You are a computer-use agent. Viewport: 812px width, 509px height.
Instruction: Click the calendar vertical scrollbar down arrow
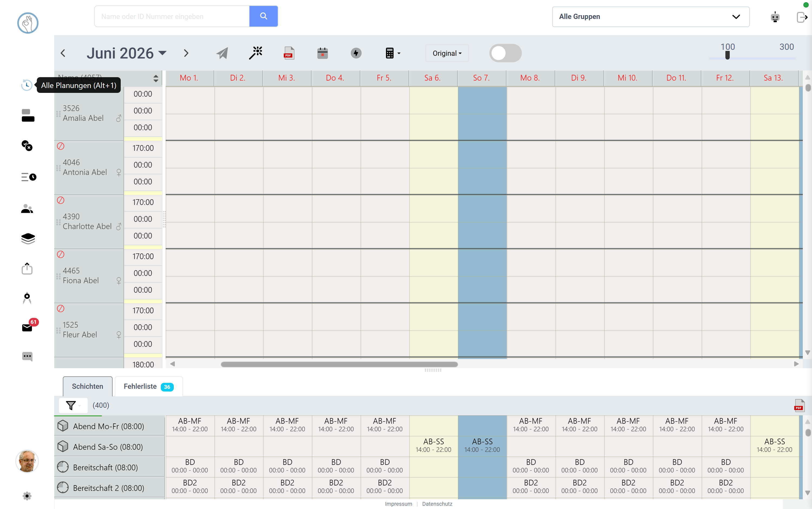pyautogui.click(x=807, y=353)
